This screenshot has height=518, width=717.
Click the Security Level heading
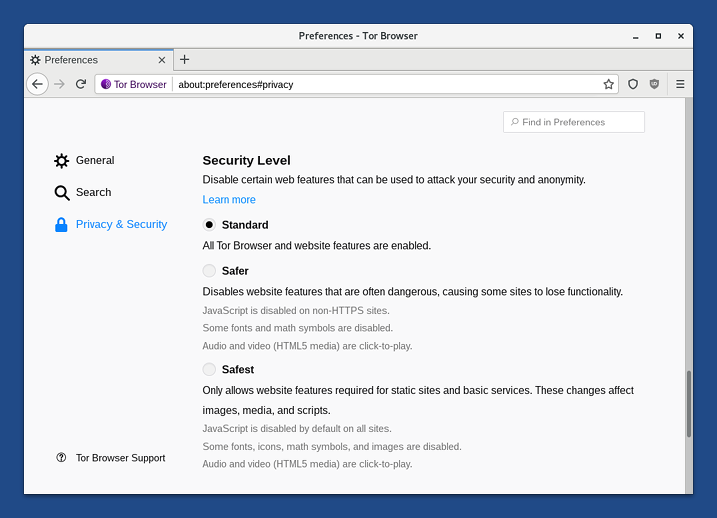pyautogui.click(x=246, y=160)
